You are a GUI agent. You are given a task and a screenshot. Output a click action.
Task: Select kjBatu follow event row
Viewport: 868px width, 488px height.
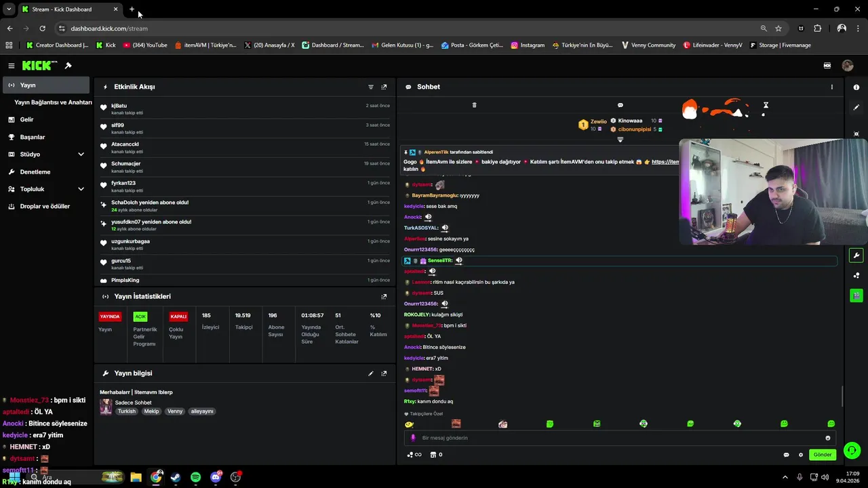pos(245,109)
